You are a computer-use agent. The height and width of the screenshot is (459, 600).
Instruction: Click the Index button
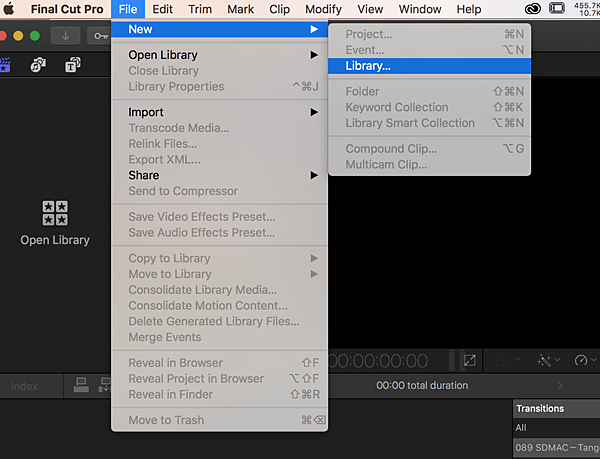(x=24, y=386)
